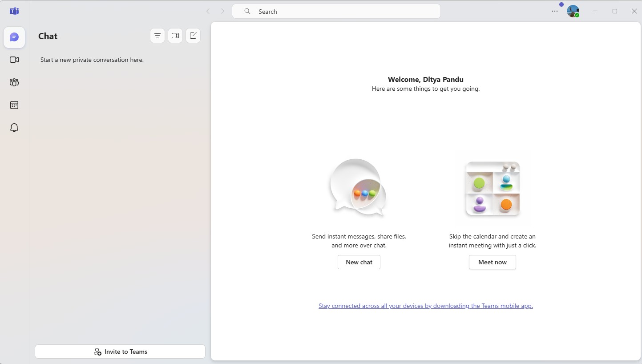Screen dimensions: 642x364
Task: Click the Search input field
Action: coord(336,11)
